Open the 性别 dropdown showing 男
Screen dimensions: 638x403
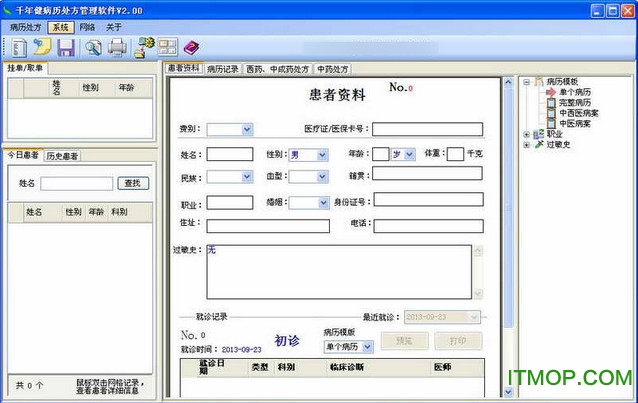click(322, 155)
